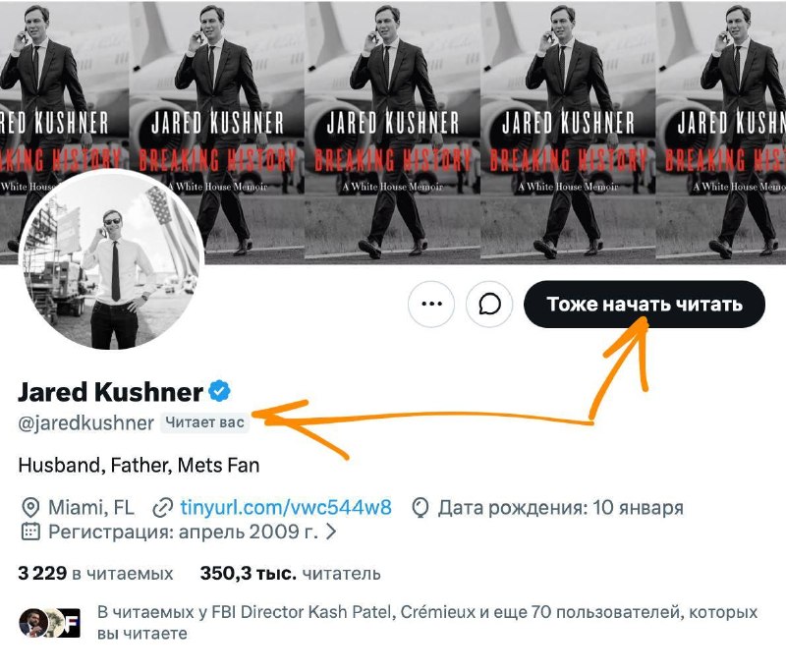Click the location pin icon

coord(30,508)
